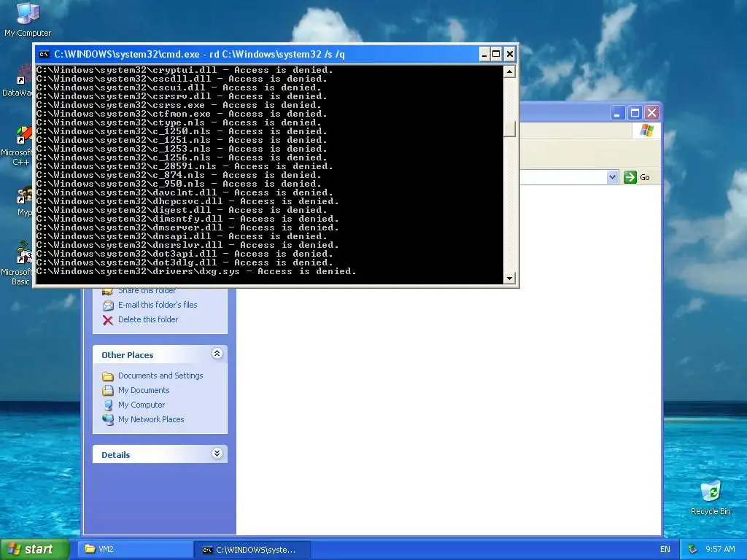
Task: Click the 9:57 AM clock
Action: pos(720,549)
